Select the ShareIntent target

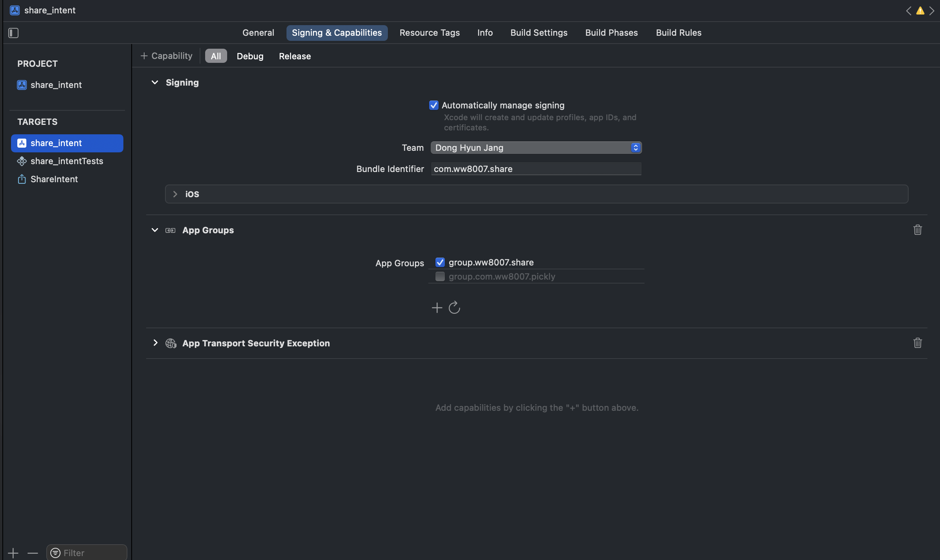point(54,179)
